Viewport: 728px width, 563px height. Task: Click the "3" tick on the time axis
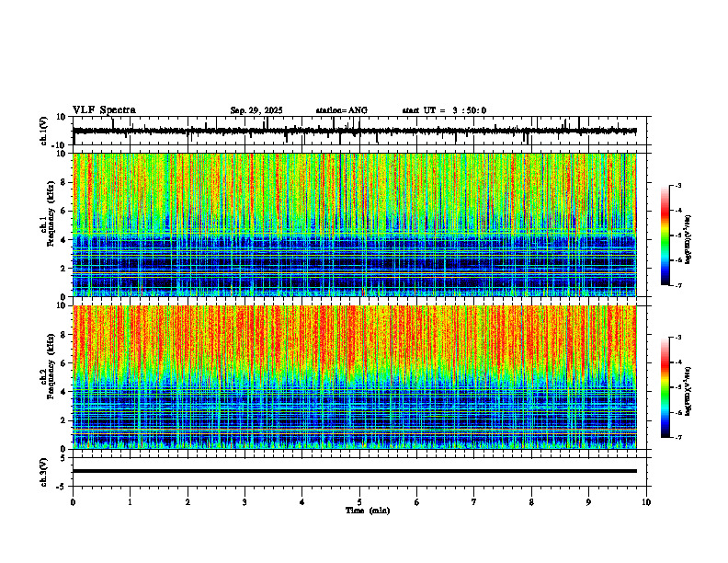tap(245, 502)
